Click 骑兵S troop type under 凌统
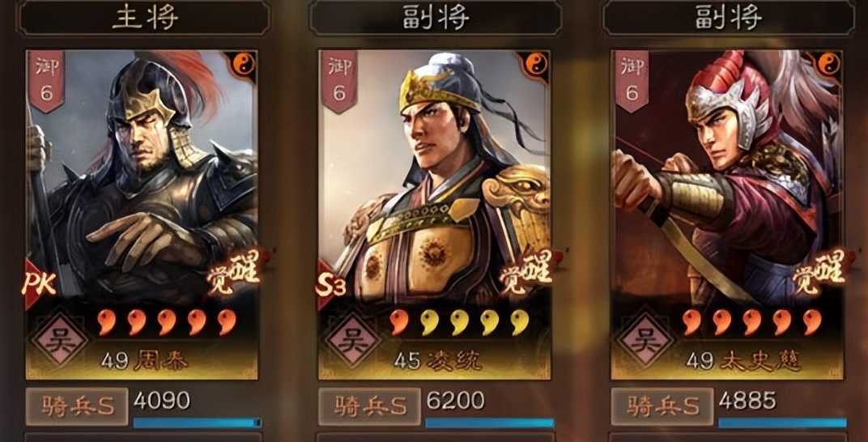The width and height of the screenshot is (868, 442). (369, 406)
